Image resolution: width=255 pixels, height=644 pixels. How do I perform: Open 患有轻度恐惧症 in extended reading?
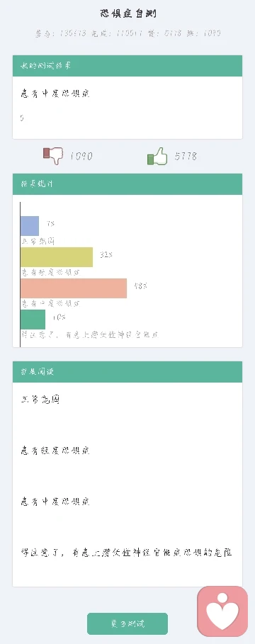coord(55,451)
